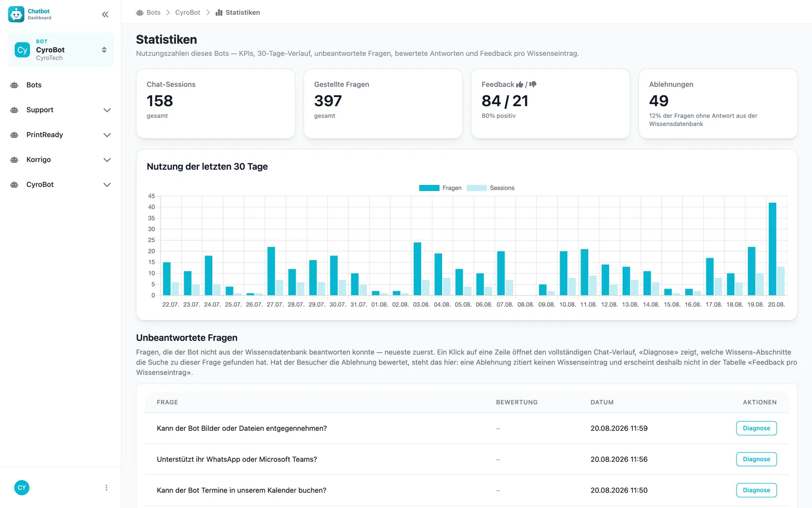Viewport: 812px width, 508px height.
Task: Open the user menu three-dot icon
Action: 106,488
